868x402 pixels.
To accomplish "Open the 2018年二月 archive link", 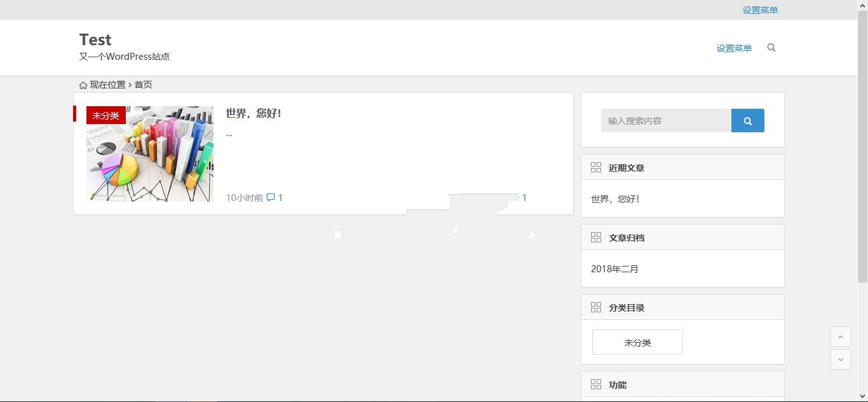I will coord(614,268).
